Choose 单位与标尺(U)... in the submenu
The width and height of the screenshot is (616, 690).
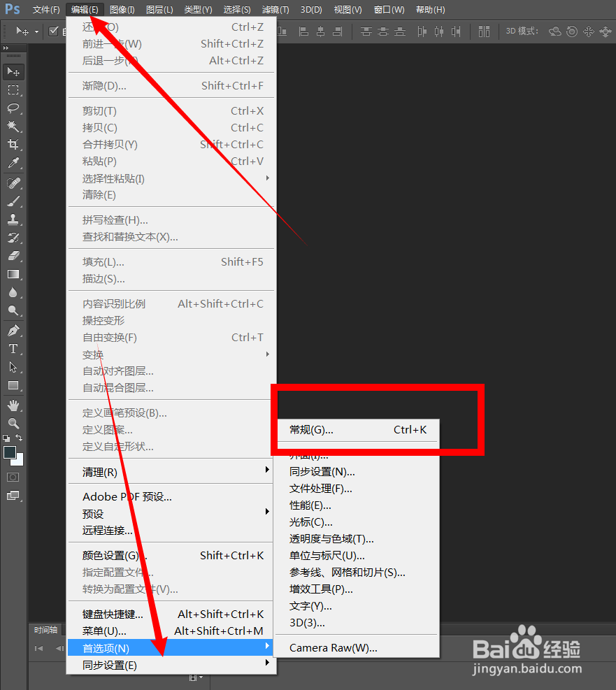point(357,556)
